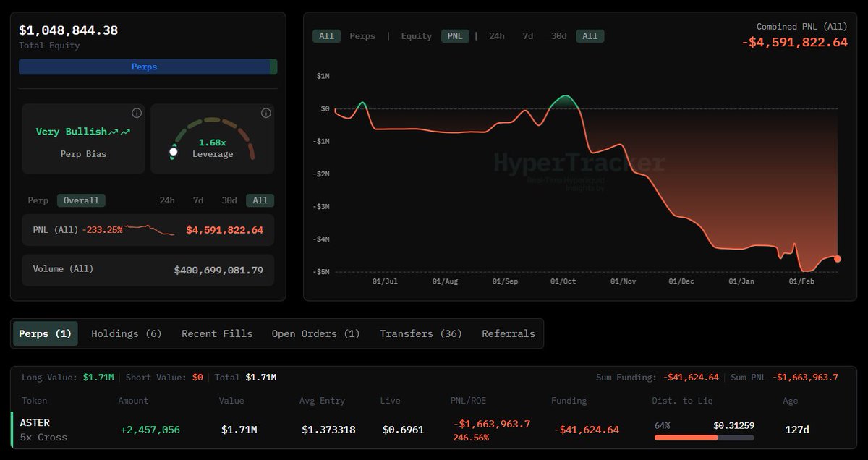The width and height of the screenshot is (868, 460).
Task: Set left panel stats to 24h
Action: [x=167, y=200]
